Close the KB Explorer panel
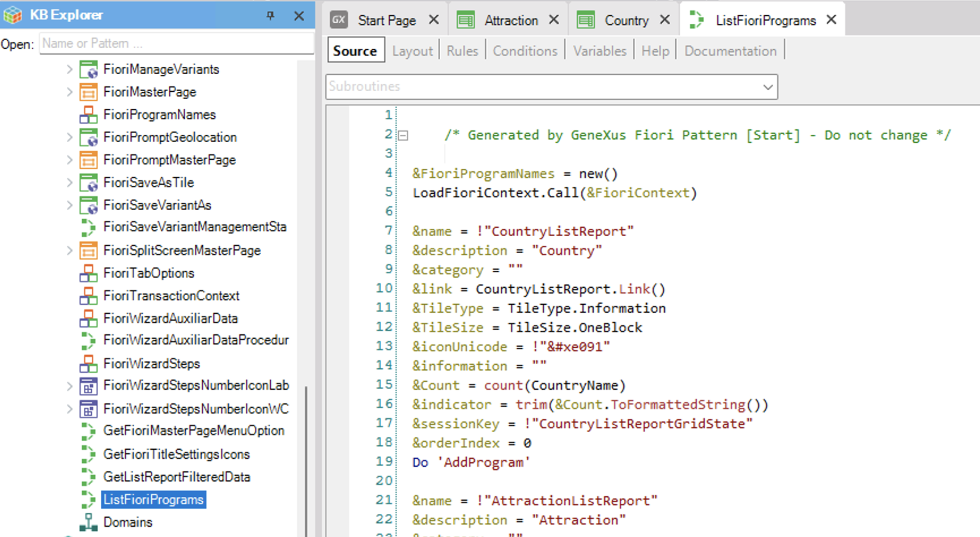 coord(299,16)
